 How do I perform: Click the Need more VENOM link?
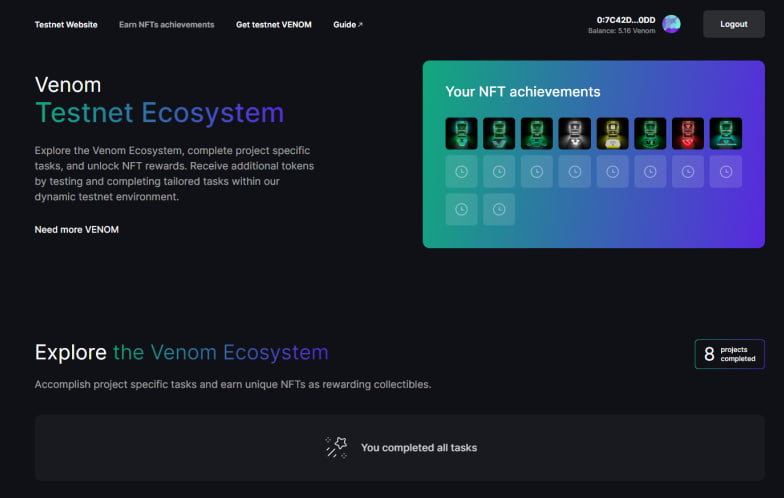pos(76,230)
